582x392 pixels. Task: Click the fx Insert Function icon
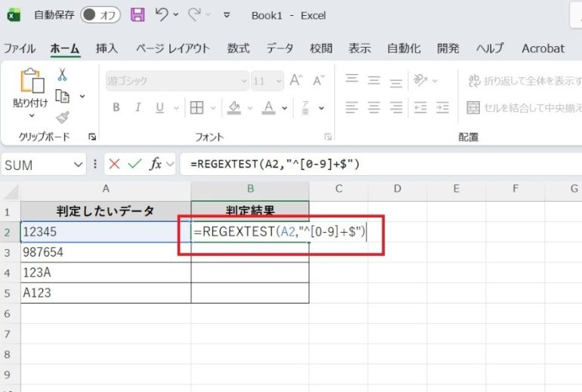coord(156,164)
